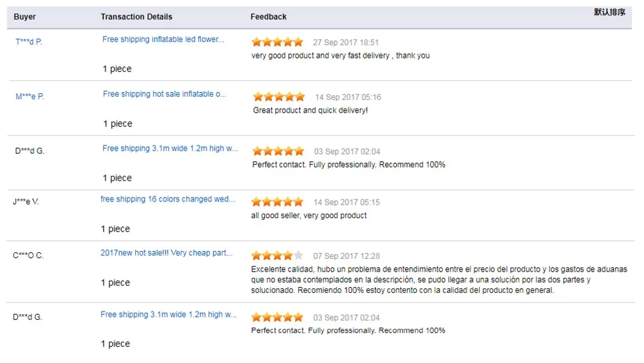Open '2017new hot sale!!! Very cheap part...' link

[x=166, y=253]
